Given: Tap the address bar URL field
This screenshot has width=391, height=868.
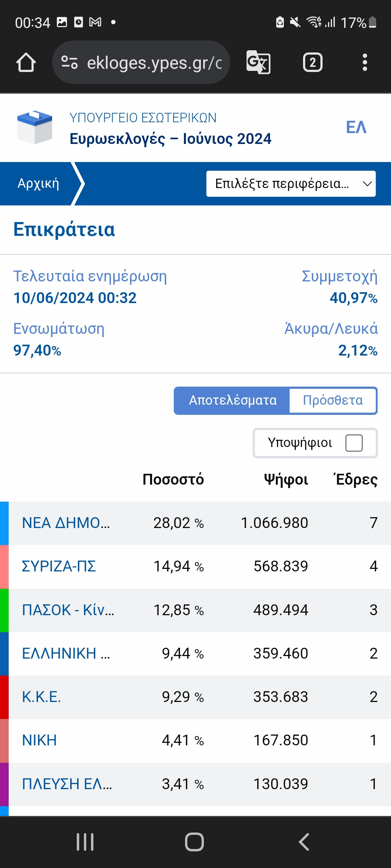Looking at the screenshot, I should pos(154,63).
